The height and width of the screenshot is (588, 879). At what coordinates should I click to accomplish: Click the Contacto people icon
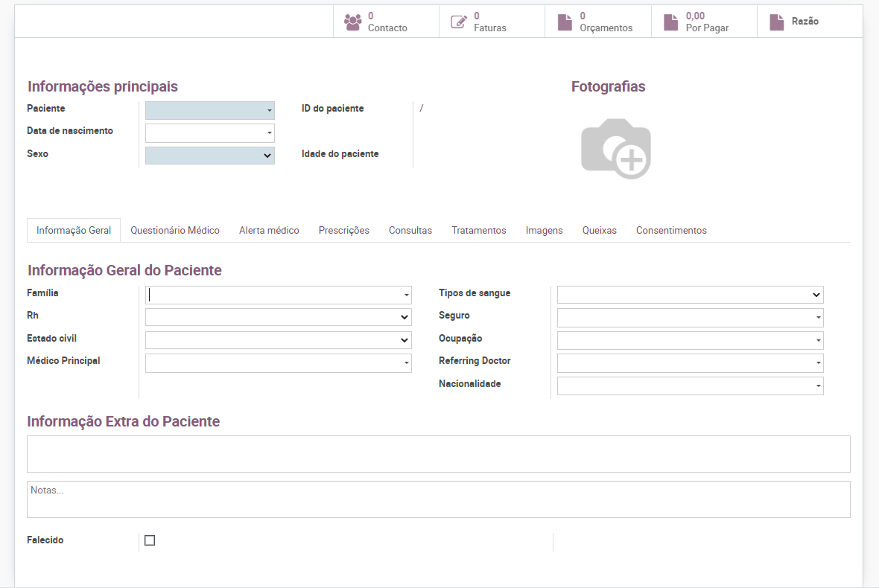tap(352, 22)
